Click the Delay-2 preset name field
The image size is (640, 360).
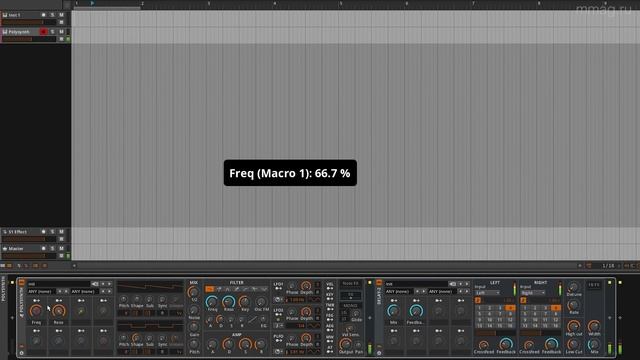pyautogui.click(x=416, y=284)
